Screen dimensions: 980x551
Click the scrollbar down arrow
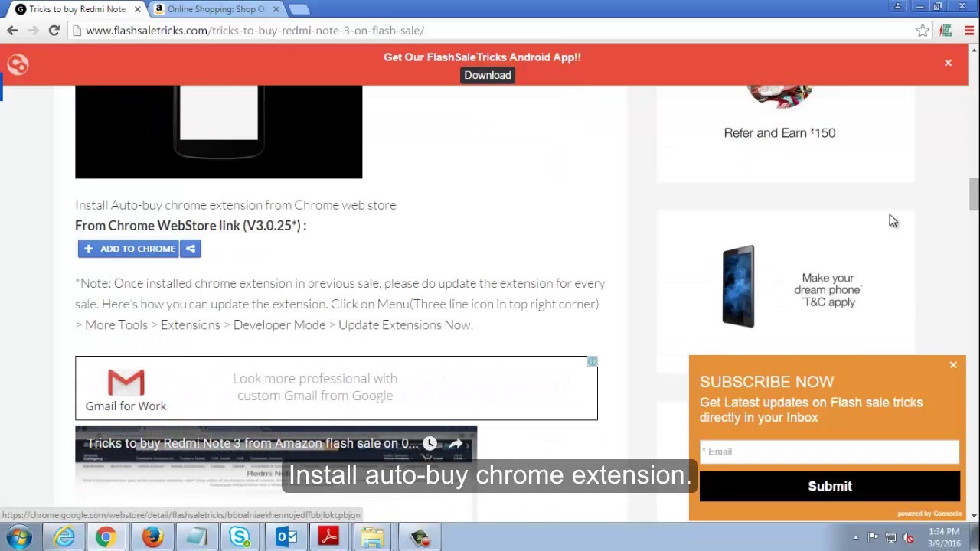pyautogui.click(x=973, y=516)
